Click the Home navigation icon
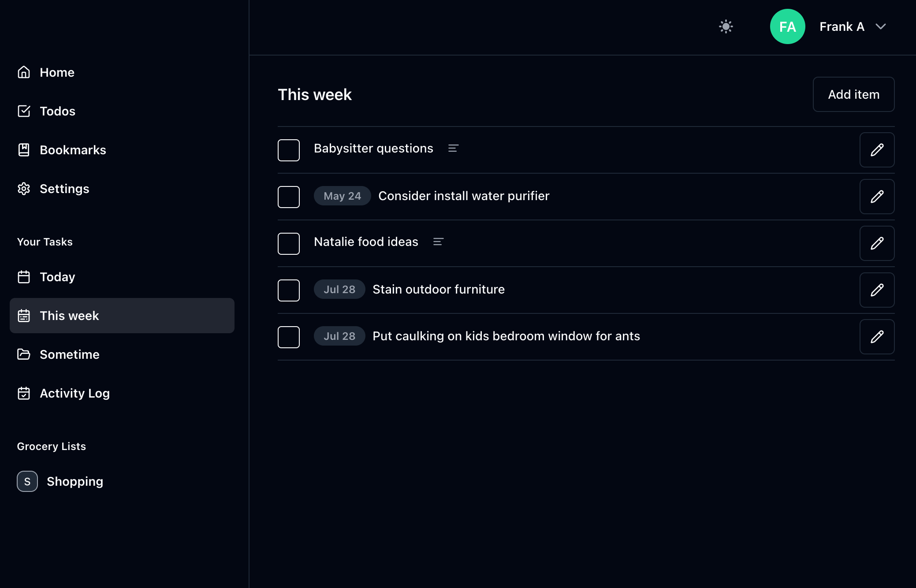Screen dimensions: 916x588 [x=24, y=72]
